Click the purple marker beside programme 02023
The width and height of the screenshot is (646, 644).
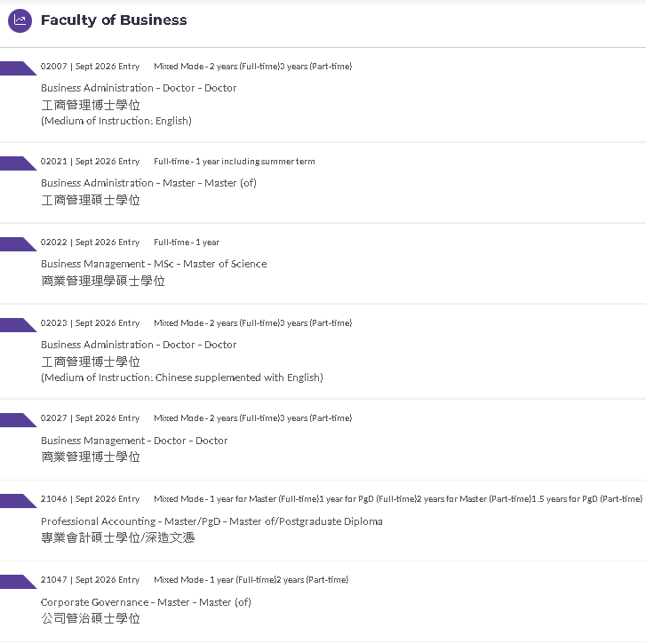18,325
